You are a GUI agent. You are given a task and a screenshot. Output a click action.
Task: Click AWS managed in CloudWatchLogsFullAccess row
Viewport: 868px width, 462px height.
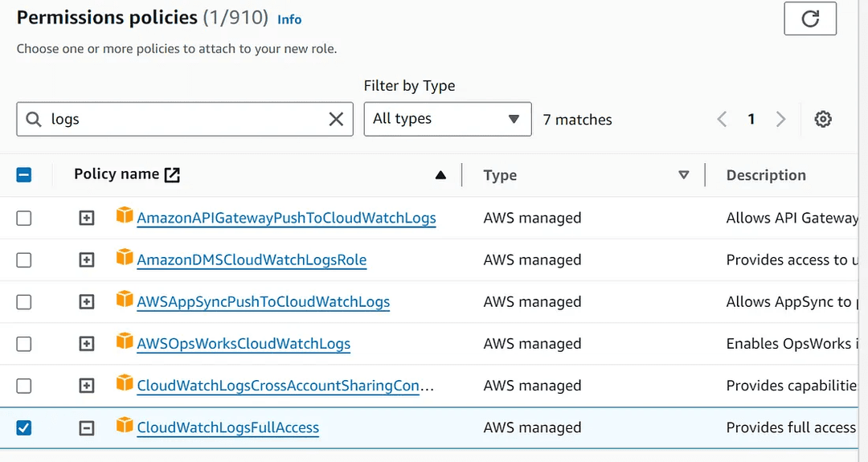point(532,427)
